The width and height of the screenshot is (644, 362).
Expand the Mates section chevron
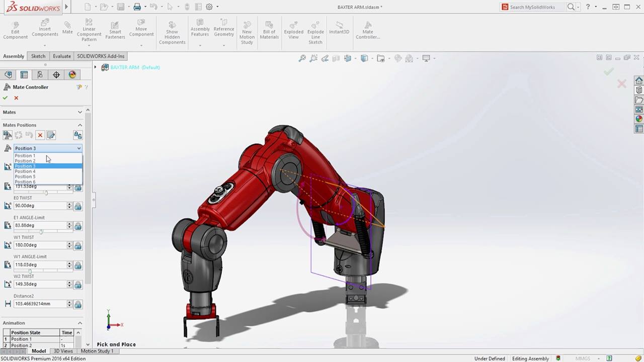tap(79, 112)
